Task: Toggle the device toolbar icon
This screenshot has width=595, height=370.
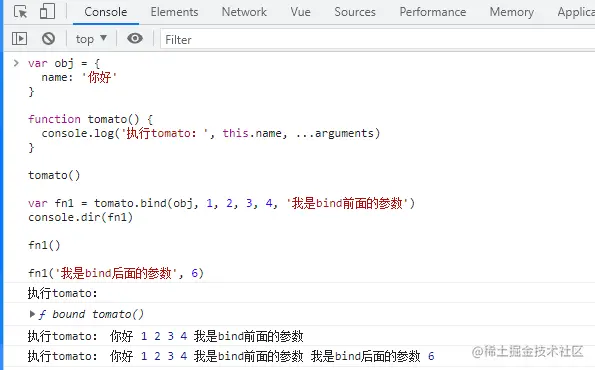Action: (47, 11)
